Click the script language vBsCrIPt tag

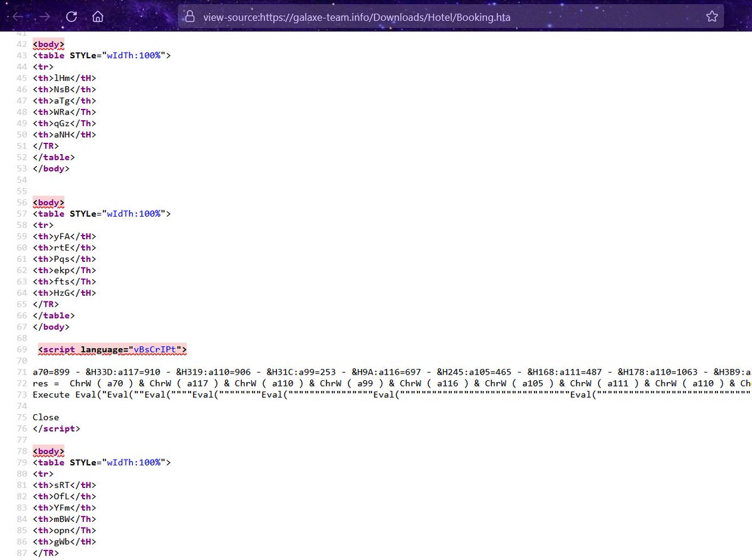(113, 349)
